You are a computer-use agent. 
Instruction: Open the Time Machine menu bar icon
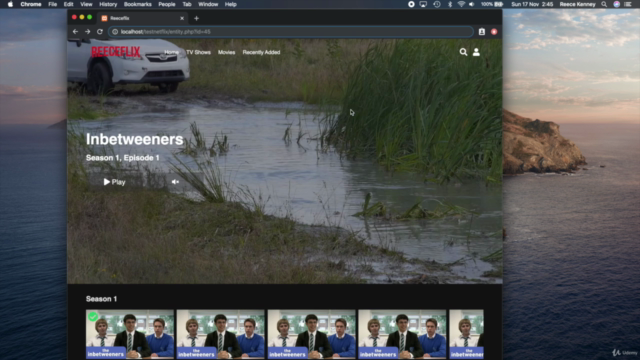coord(437,4)
